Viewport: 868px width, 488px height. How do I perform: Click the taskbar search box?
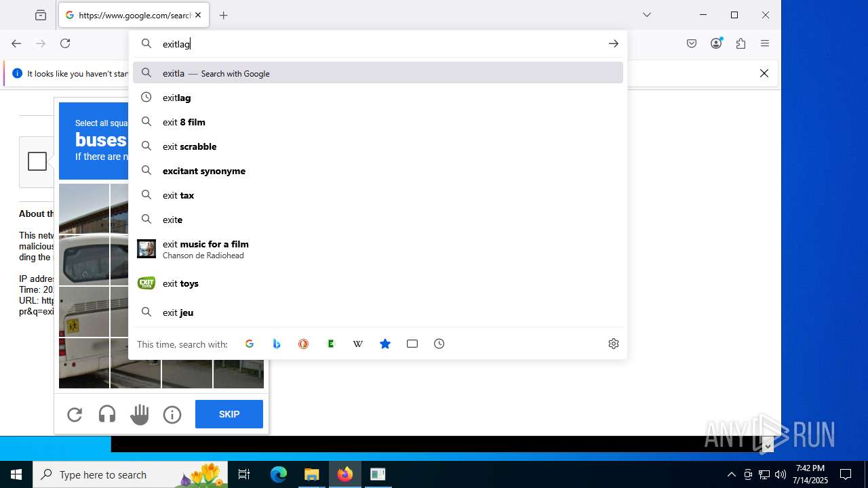130,474
